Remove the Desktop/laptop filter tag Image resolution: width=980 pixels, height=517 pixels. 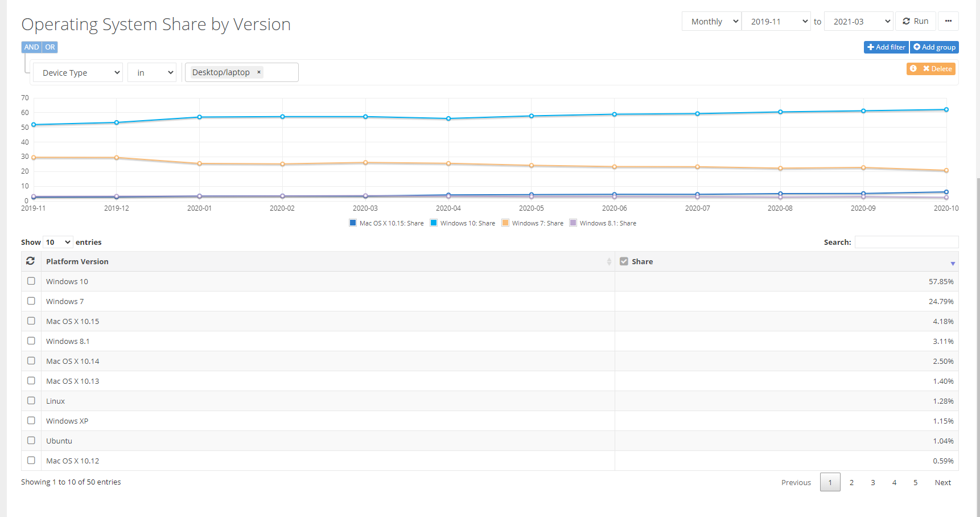259,72
